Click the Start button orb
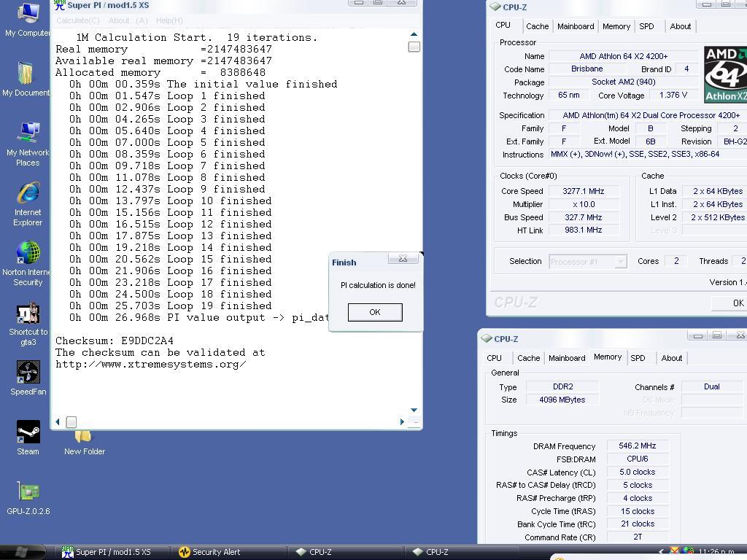Viewport: 747px width, 560px height. pos(21,552)
